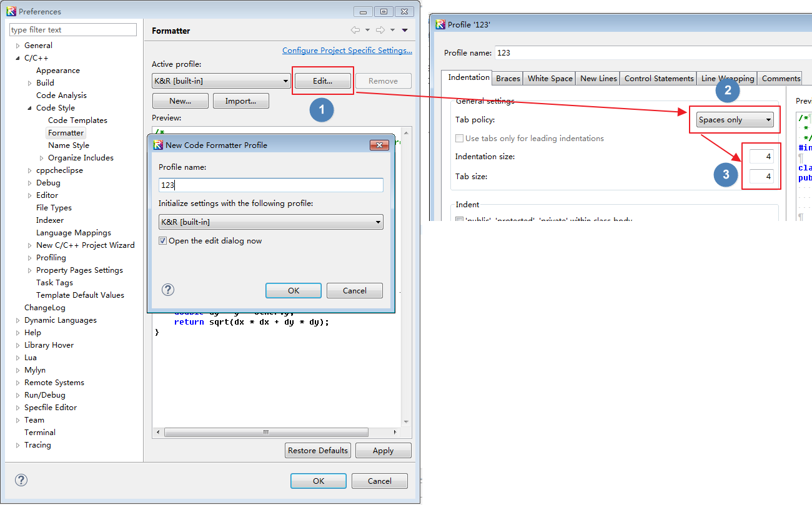Expand the Debug tree node
The width and height of the screenshot is (812, 505).
click(29, 183)
